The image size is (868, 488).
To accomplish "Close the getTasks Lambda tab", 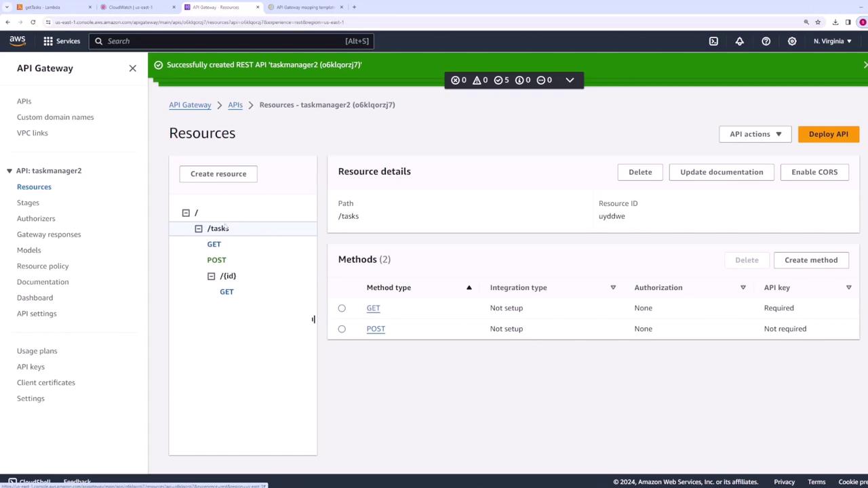I will [x=90, y=7].
